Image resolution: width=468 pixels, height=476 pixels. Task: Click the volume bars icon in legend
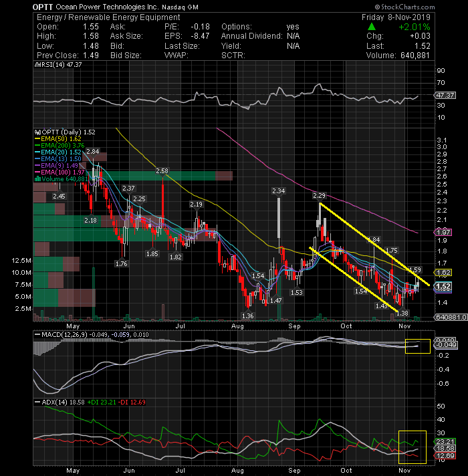point(37,179)
